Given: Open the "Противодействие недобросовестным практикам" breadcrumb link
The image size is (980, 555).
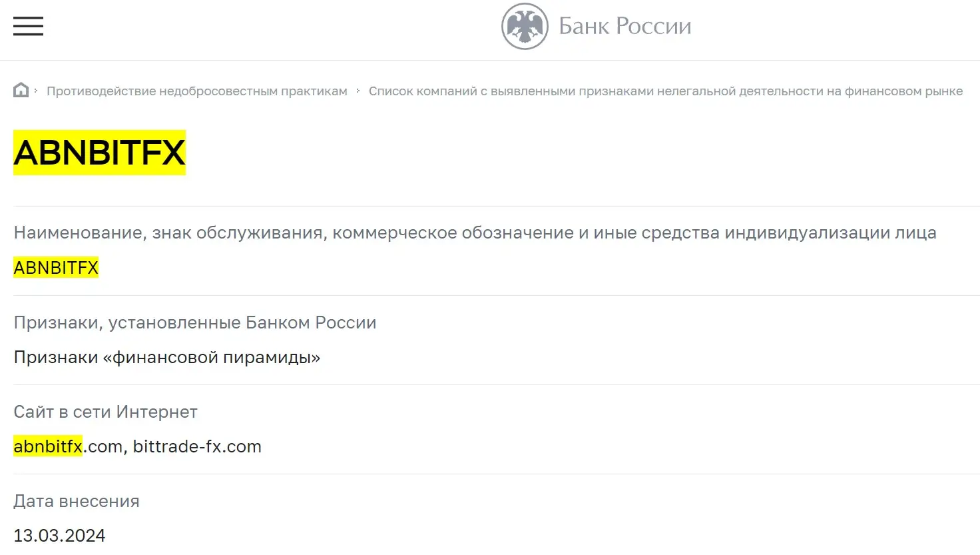Looking at the screenshot, I should pyautogui.click(x=198, y=91).
